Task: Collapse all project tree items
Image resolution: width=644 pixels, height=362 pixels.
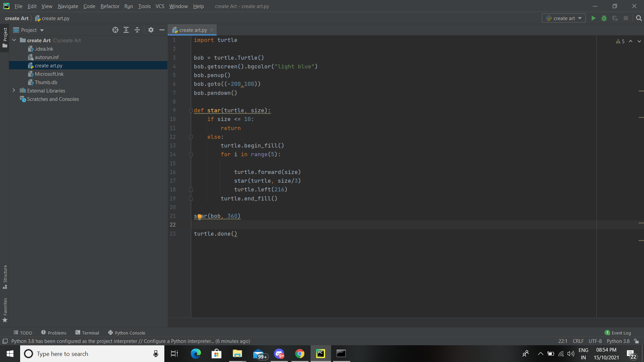Action: (x=137, y=30)
